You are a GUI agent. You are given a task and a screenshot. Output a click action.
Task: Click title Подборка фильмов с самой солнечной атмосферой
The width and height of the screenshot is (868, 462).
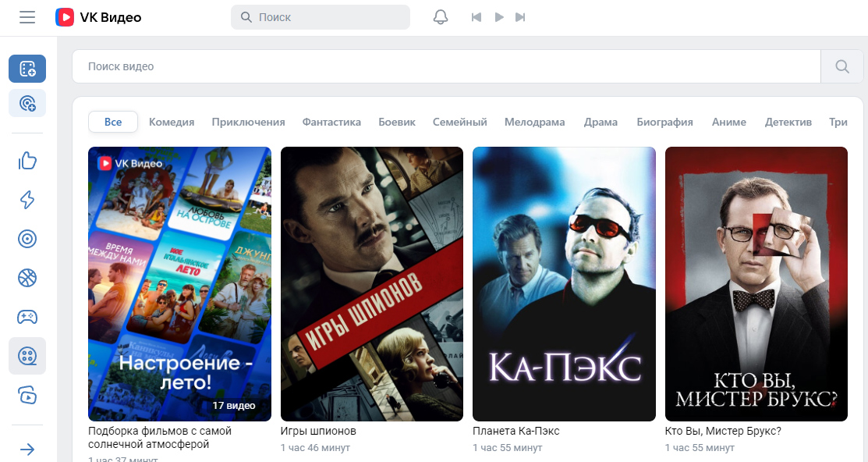[x=160, y=438]
